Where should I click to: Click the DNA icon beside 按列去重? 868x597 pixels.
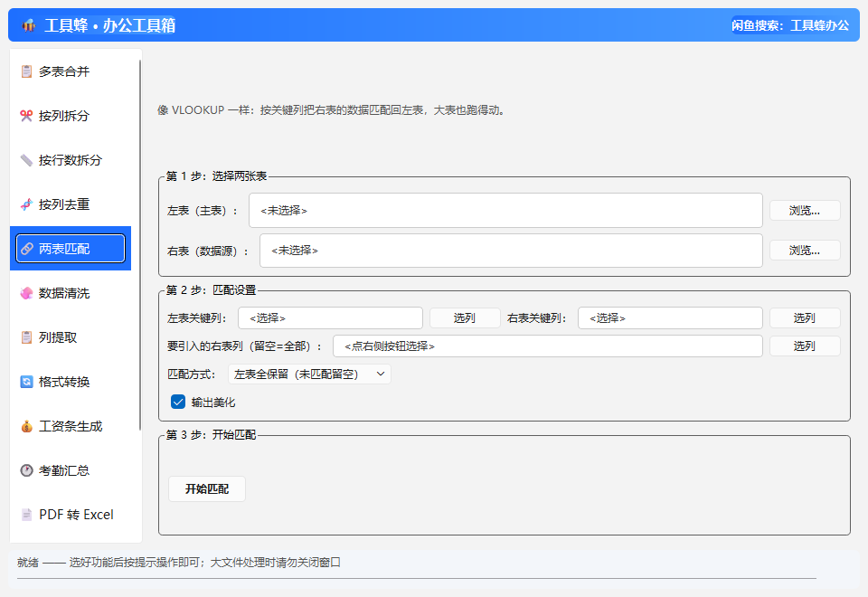pos(26,204)
